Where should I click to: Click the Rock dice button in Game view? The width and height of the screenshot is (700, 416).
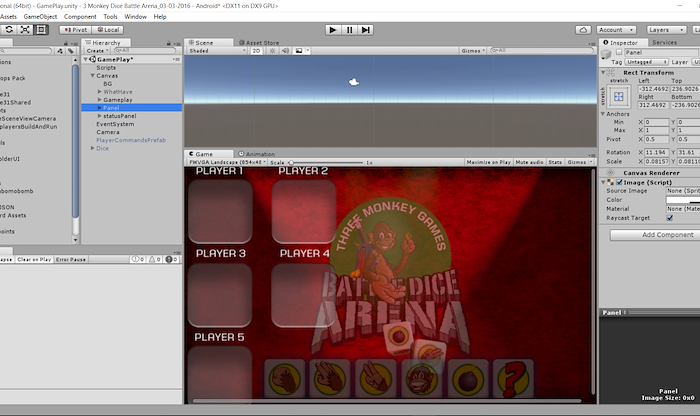pos(284,379)
